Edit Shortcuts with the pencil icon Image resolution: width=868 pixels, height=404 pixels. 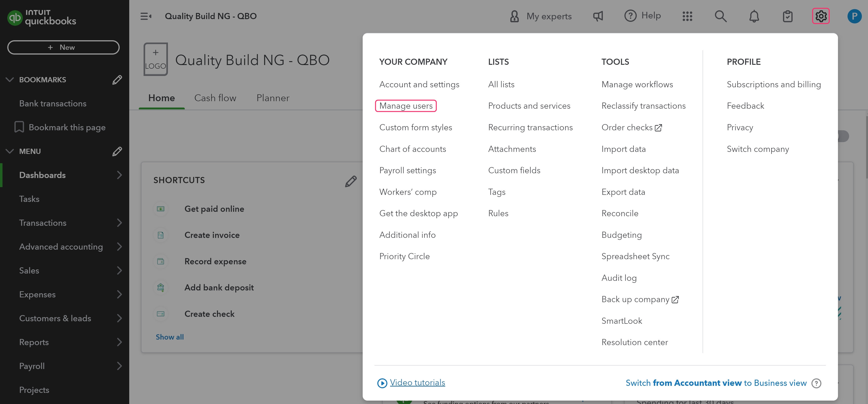point(351,181)
